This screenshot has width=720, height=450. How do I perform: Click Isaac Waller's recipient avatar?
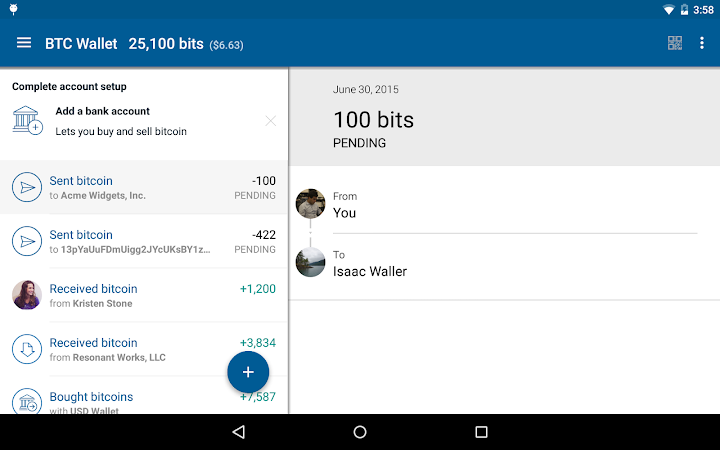[x=311, y=263]
